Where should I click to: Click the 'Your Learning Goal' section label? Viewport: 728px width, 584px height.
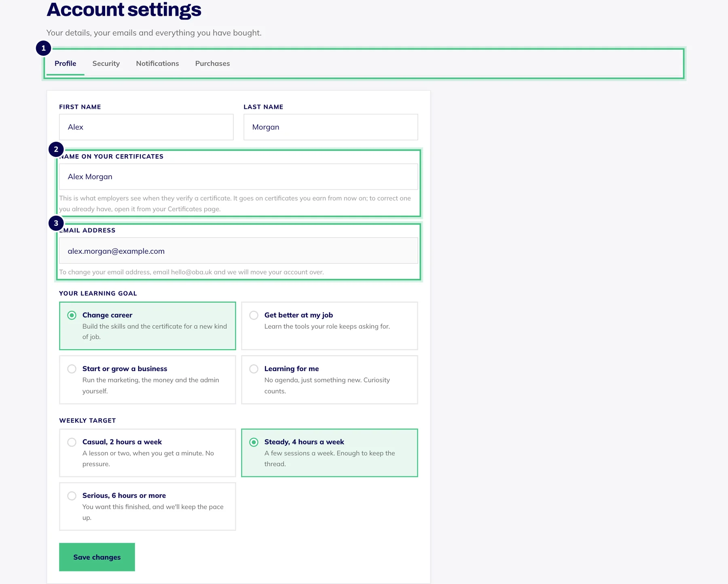tap(98, 293)
